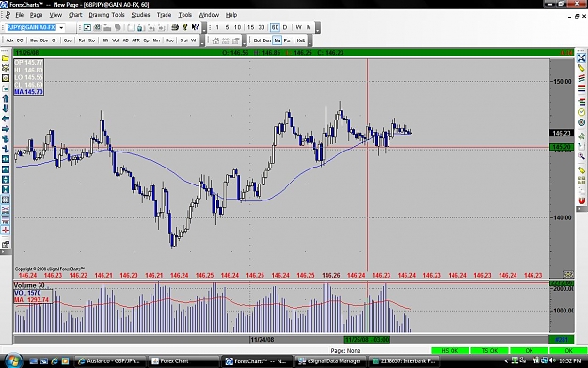This screenshot has width=588, height=368.
Task: Select the upper yellow pencil drawing tool
Action: pos(581,68)
